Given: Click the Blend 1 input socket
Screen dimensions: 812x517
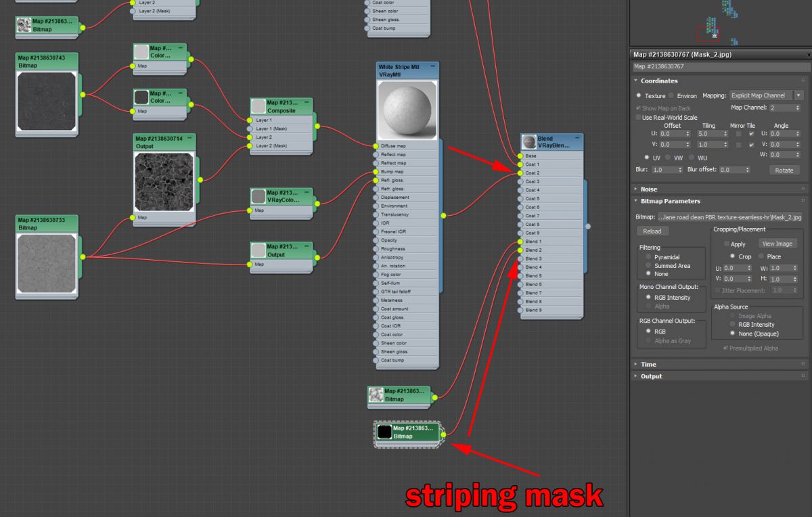Looking at the screenshot, I should pyautogui.click(x=520, y=242).
